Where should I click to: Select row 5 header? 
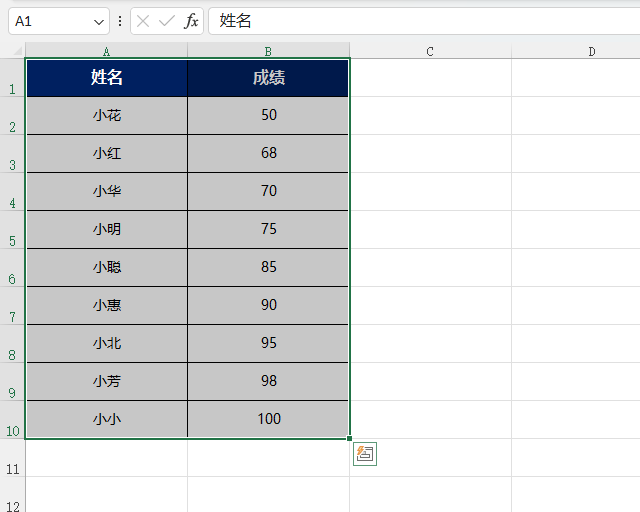12,229
